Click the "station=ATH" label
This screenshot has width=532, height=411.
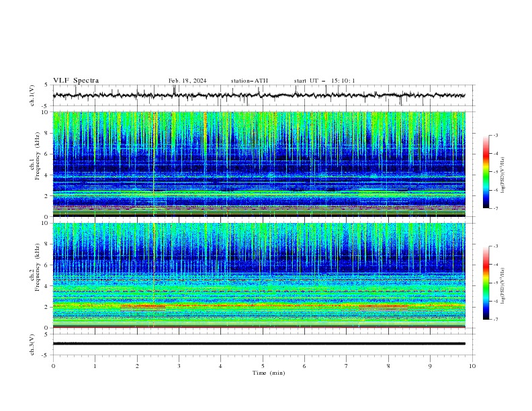(249, 81)
